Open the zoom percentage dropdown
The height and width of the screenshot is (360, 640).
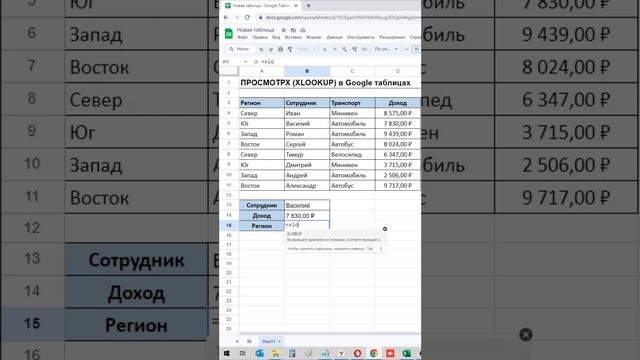(307, 49)
